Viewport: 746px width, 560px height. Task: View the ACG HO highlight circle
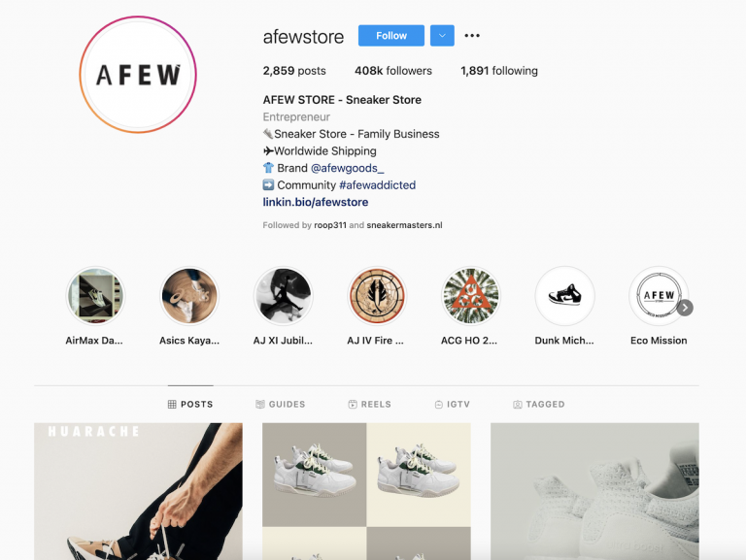pyautogui.click(x=470, y=296)
